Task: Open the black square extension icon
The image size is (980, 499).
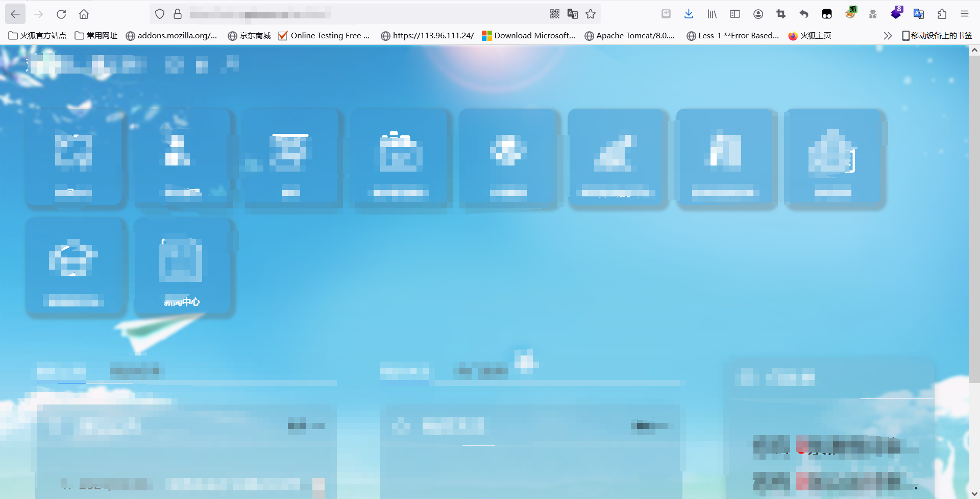Action: tap(827, 14)
